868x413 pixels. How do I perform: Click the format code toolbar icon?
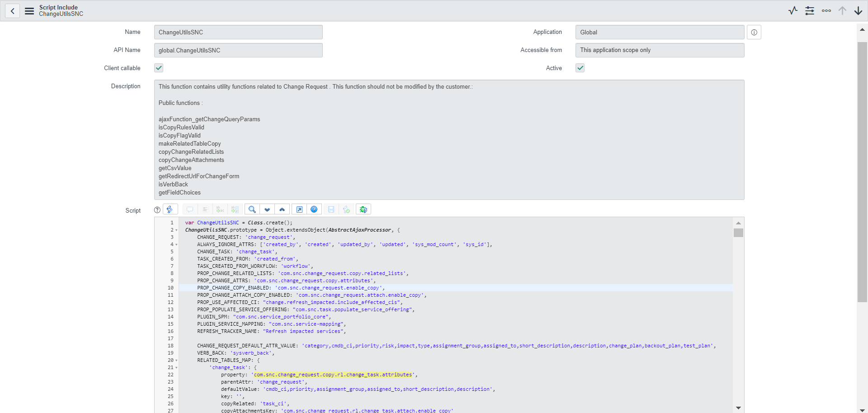(x=205, y=209)
